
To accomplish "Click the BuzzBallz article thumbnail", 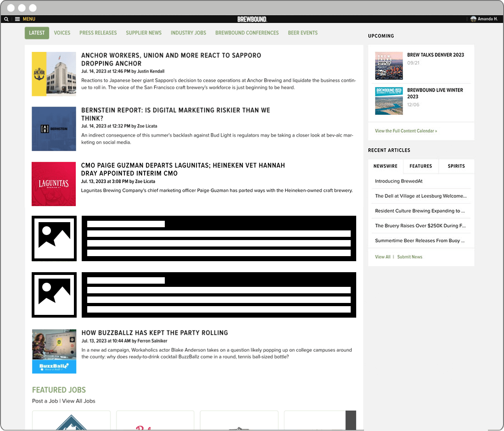I will coord(54,351).
